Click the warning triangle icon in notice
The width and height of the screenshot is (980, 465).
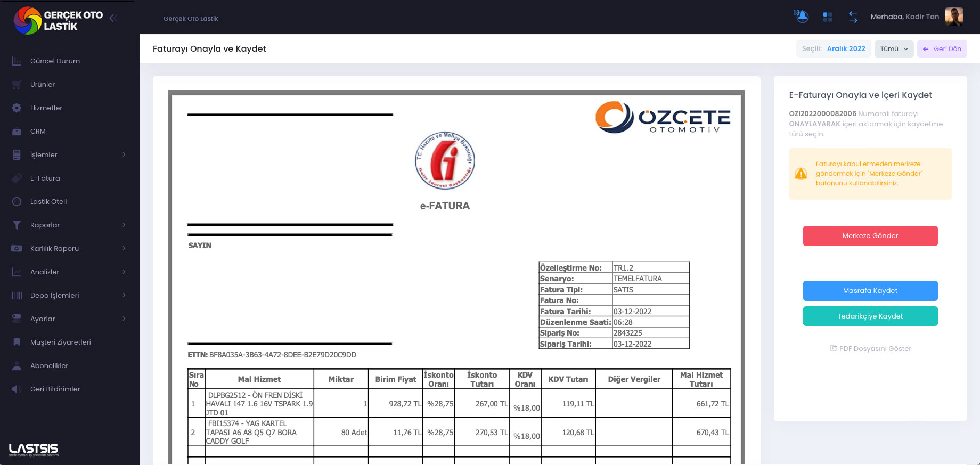pyautogui.click(x=801, y=174)
